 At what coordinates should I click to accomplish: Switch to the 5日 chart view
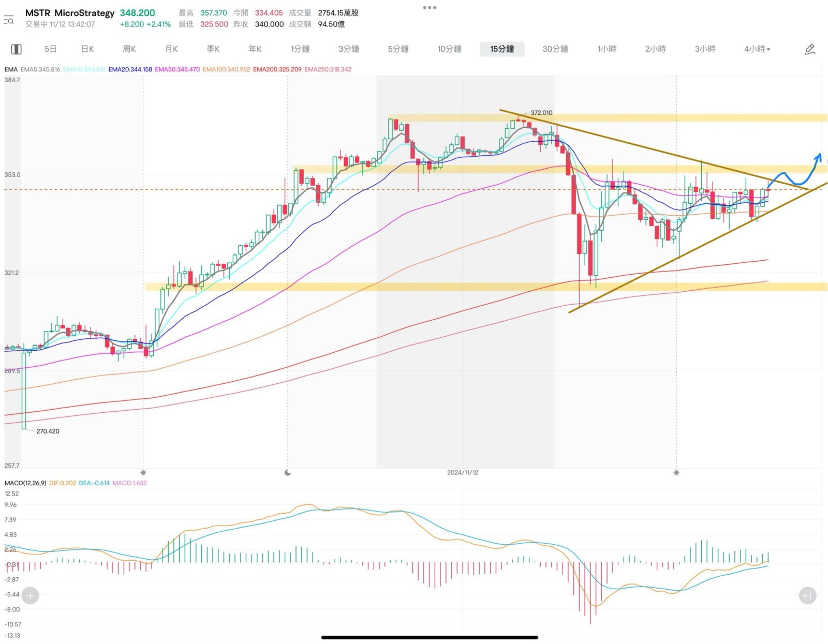50,49
